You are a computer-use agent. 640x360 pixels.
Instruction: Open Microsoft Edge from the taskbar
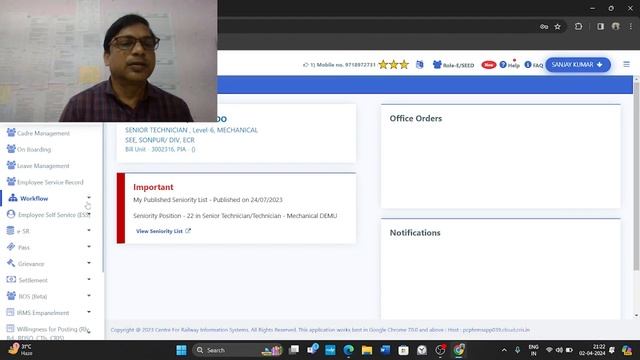tap(348, 350)
